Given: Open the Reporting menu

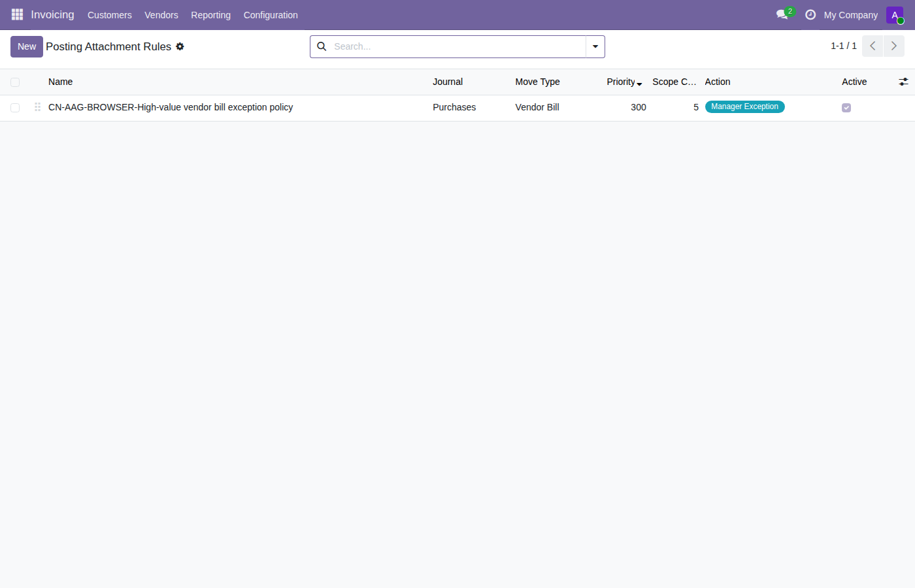Looking at the screenshot, I should 210,15.
